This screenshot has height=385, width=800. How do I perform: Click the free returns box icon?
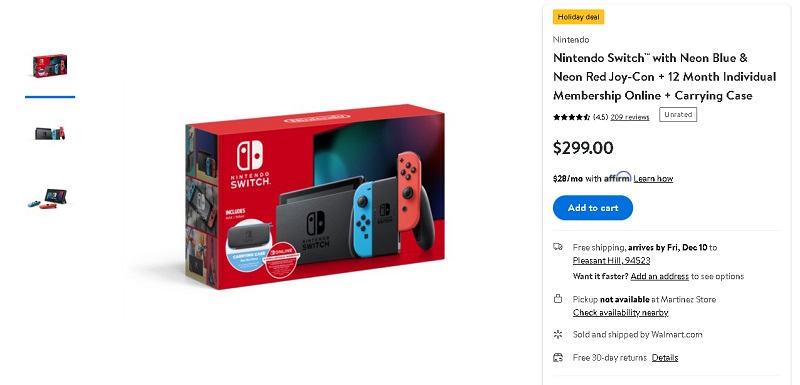(x=558, y=357)
